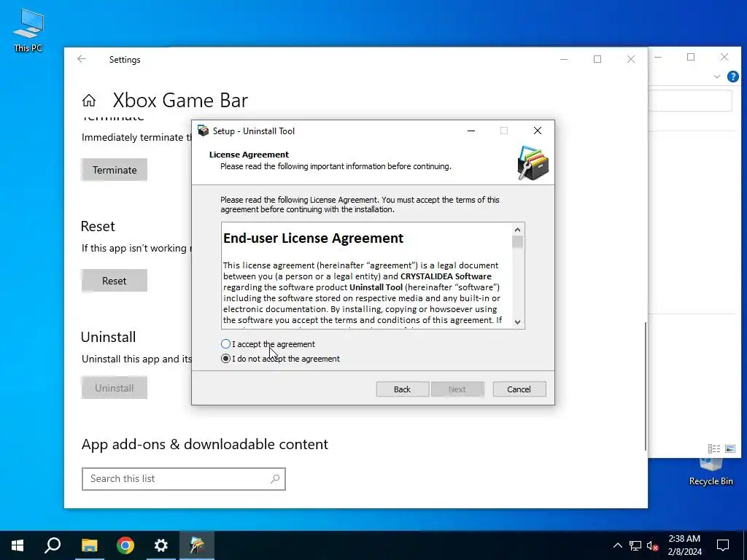Switch to large icons view in Explorer
The height and width of the screenshot is (560, 747).
pyautogui.click(x=729, y=448)
